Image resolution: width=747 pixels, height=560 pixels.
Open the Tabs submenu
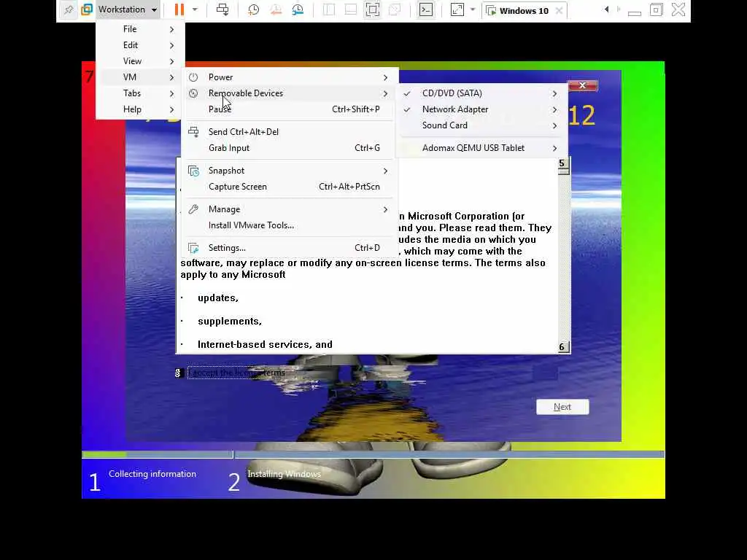(x=140, y=93)
